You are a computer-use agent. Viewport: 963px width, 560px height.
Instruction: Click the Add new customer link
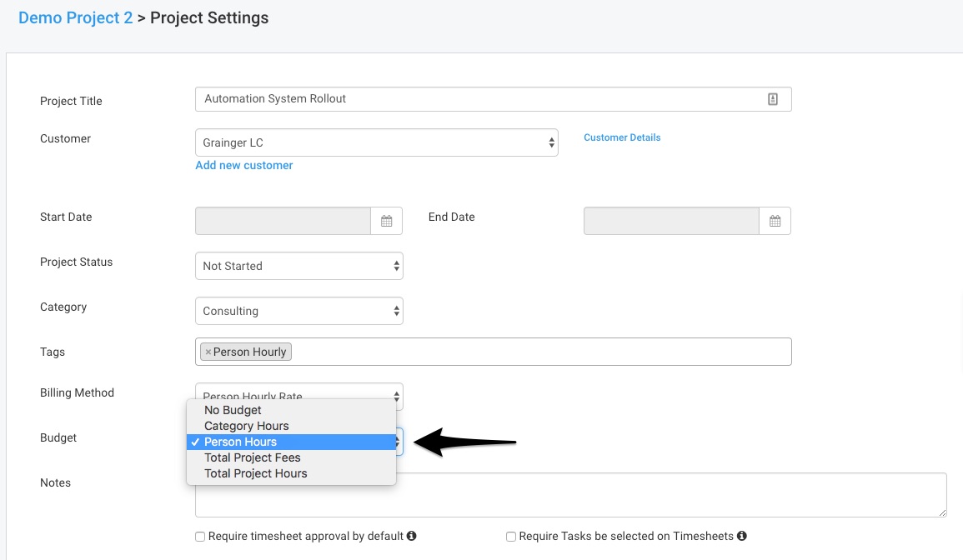[243, 166]
